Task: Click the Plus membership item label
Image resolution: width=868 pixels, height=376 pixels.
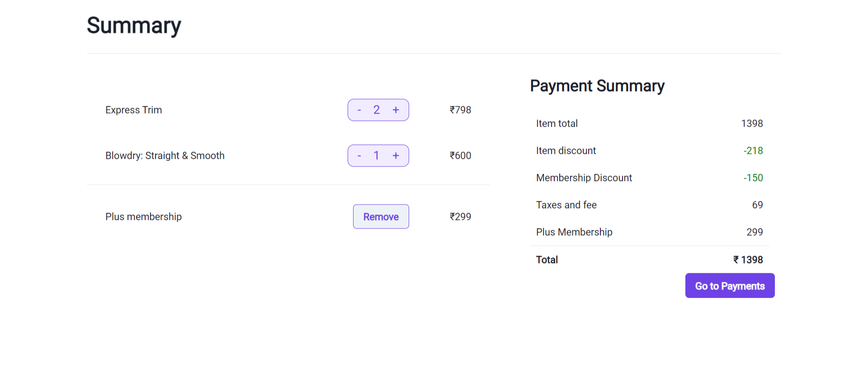Action: pyautogui.click(x=143, y=217)
